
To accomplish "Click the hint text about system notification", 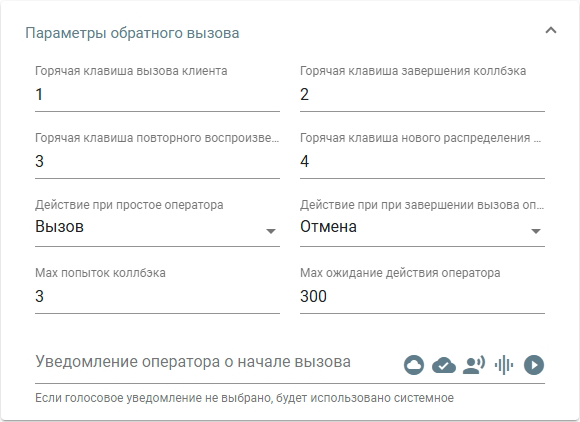I will [x=244, y=398].
